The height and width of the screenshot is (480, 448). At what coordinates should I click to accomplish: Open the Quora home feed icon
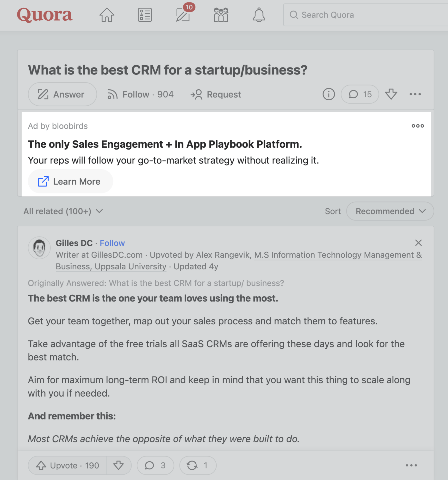[107, 15]
